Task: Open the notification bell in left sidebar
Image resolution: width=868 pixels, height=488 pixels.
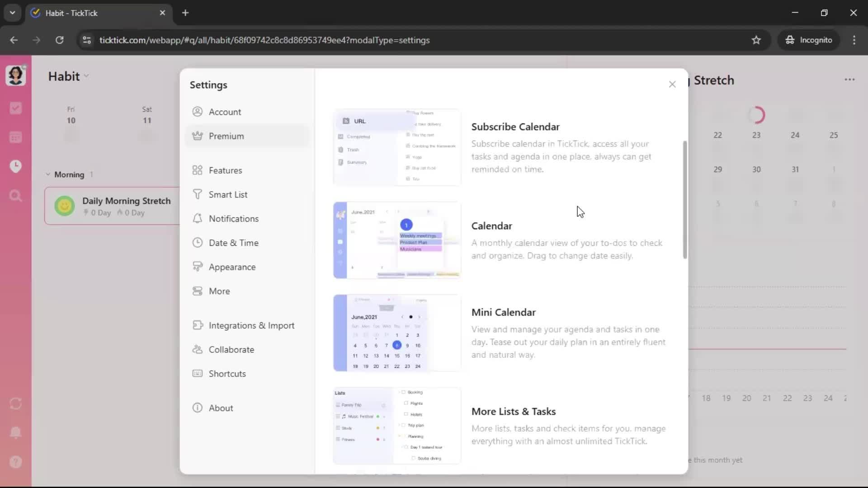Action: 16,432
